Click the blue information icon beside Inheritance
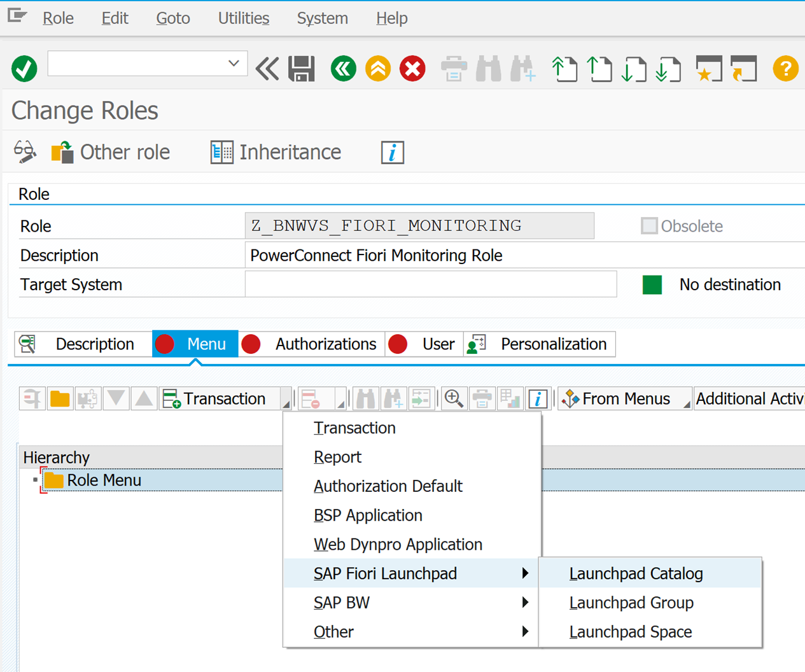Image resolution: width=805 pixels, height=672 pixels. coord(392,153)
